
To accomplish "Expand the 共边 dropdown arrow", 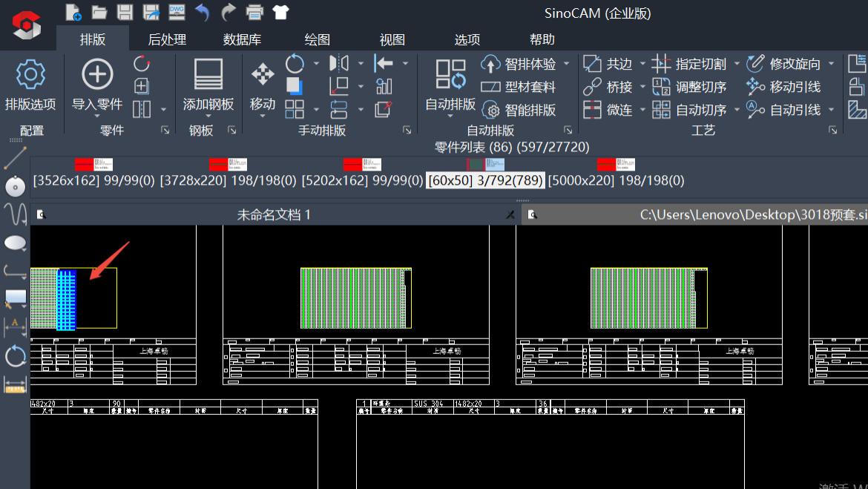I will tap(642, 64).
